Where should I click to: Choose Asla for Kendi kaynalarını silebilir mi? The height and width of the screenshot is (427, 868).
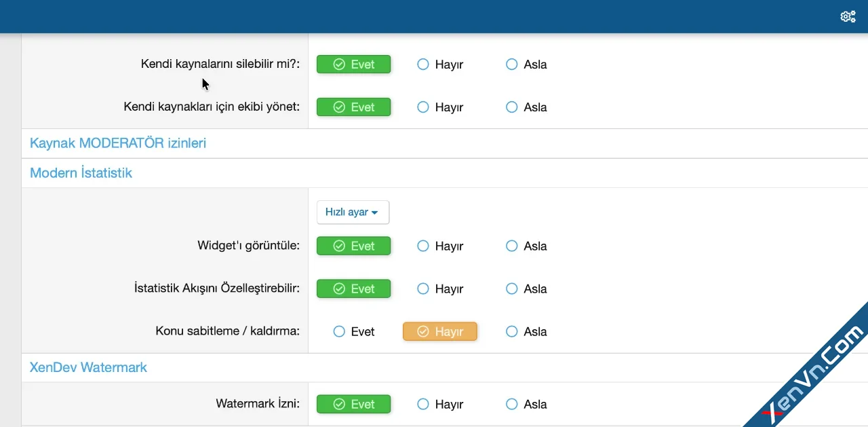pyautogui.click(x=512, y=64)
